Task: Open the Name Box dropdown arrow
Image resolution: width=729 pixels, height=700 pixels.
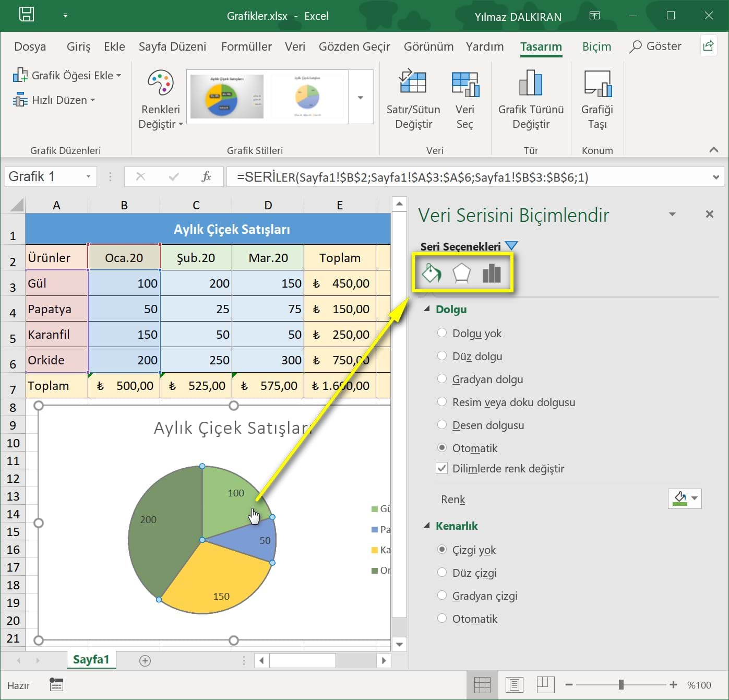Action: coord(88,176)
